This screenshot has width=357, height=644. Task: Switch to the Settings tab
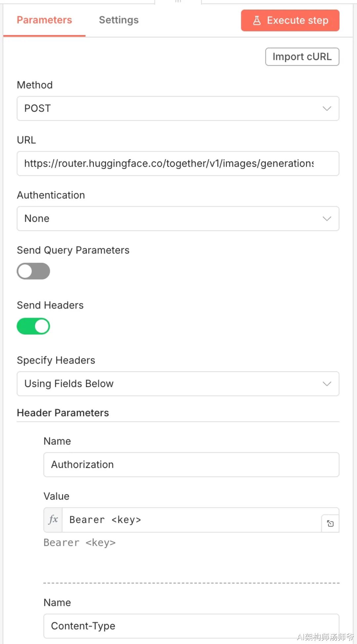(x=119, y=20)
